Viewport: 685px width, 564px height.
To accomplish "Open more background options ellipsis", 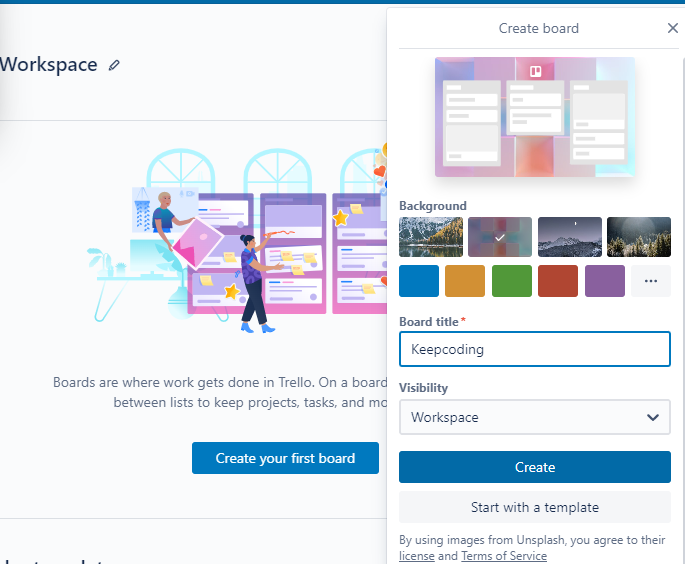I will pyautogui.click(x=650, y=281).
